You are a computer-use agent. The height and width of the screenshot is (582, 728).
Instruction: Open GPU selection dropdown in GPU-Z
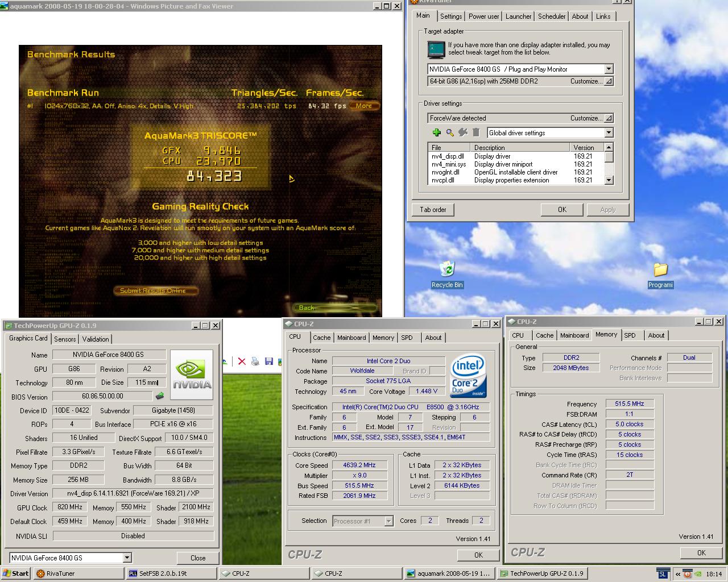(127, 558)
